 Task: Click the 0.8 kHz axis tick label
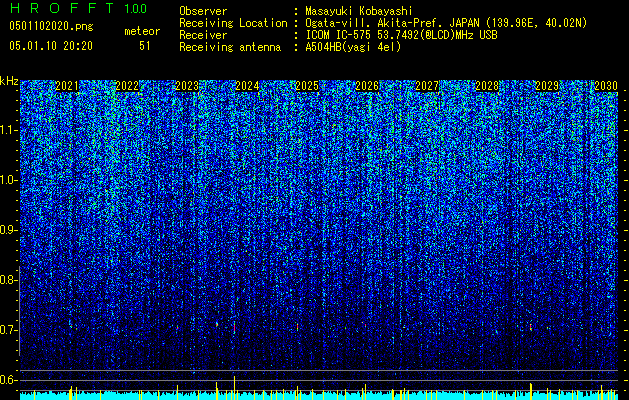[x=8, y=280]
